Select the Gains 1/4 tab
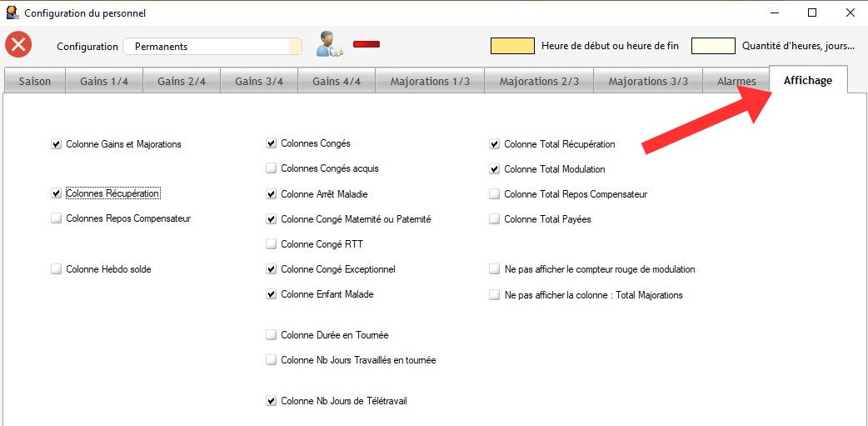 [x=104, y=81]
